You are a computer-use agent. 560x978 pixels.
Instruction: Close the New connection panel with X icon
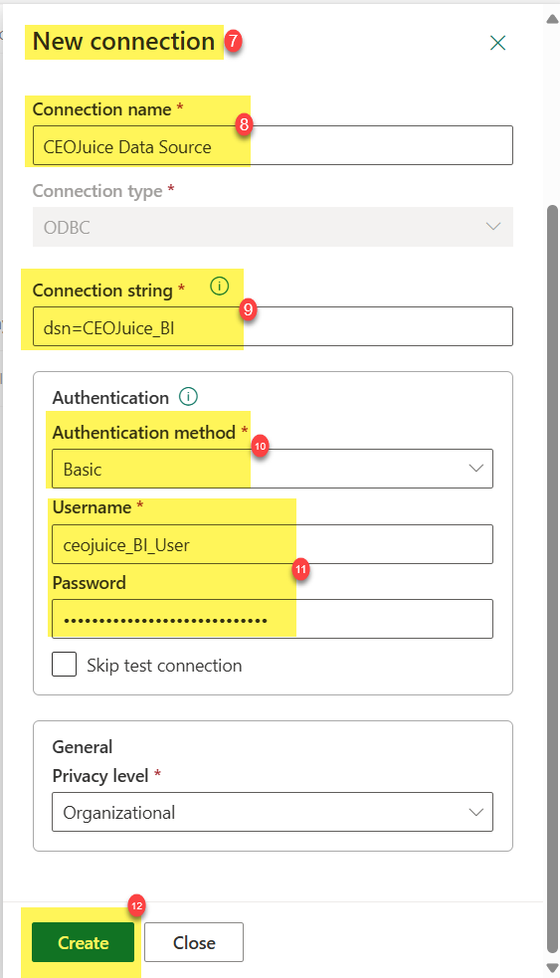coord(497,43)
